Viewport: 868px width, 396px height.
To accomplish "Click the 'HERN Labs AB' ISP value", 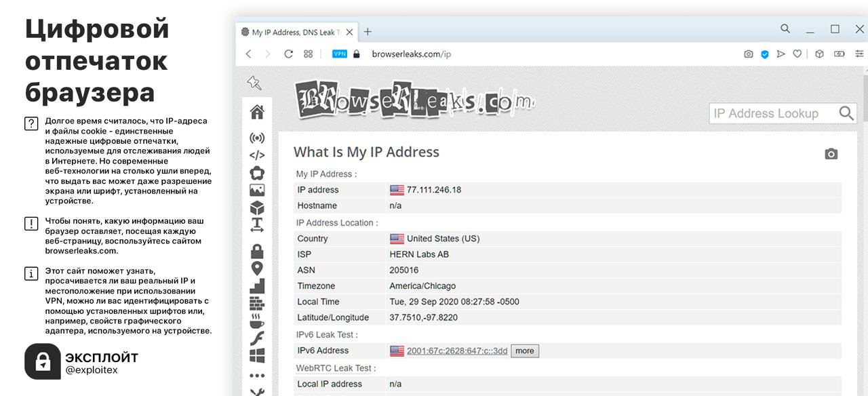I will (419, 254).
